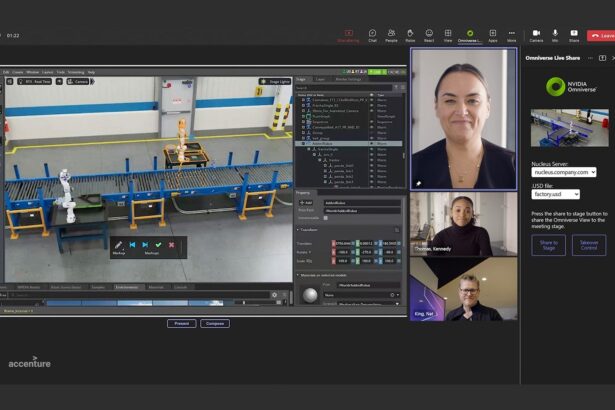Click the Raise hand icon
This screenshot has height=410, width=615.
410,34
